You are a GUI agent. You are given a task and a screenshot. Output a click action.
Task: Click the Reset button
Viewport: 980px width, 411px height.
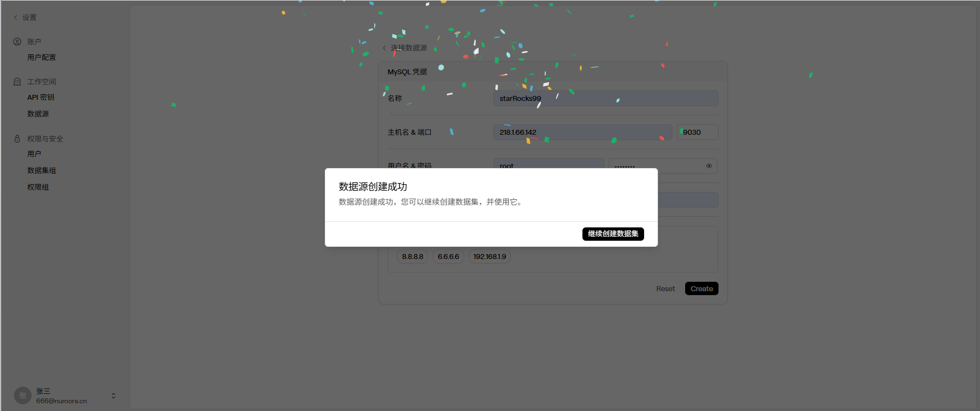(x=666, y=289)
